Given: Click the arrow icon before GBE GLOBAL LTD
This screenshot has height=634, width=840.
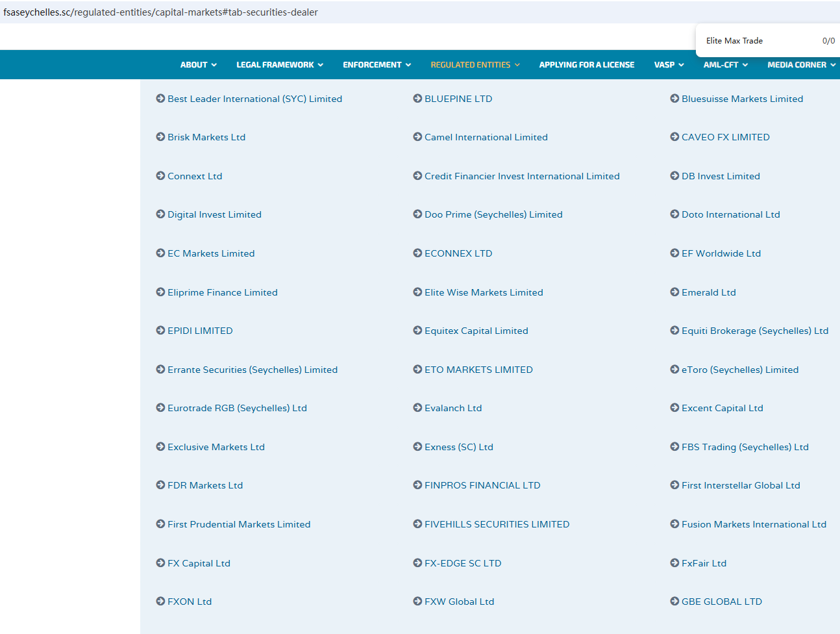Looking at the screenshot, I should [674, 602].
